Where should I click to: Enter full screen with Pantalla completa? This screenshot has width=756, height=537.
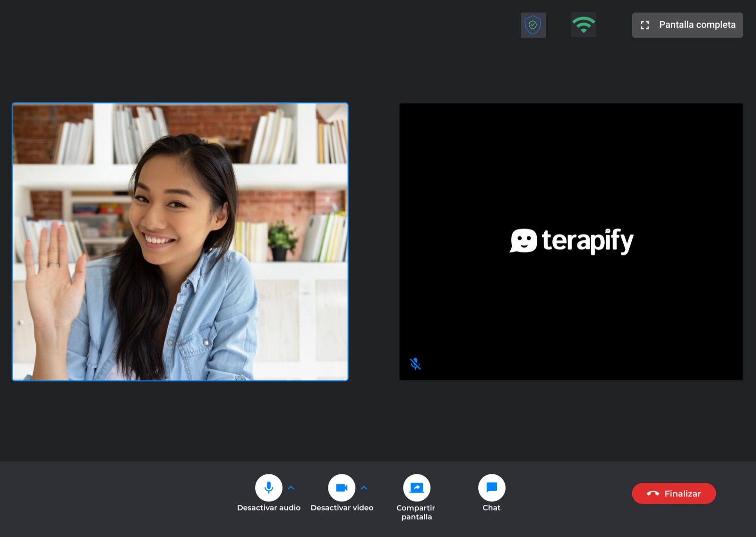point(687,25)
